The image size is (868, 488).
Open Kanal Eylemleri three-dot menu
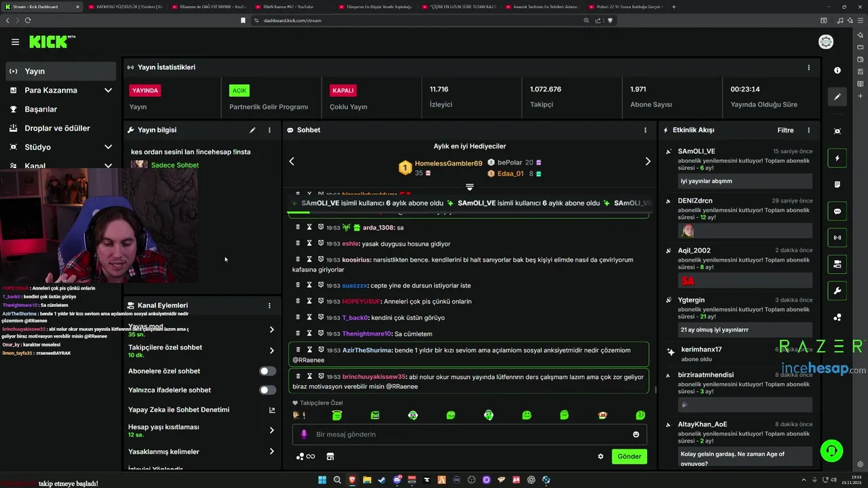[269, 306]
